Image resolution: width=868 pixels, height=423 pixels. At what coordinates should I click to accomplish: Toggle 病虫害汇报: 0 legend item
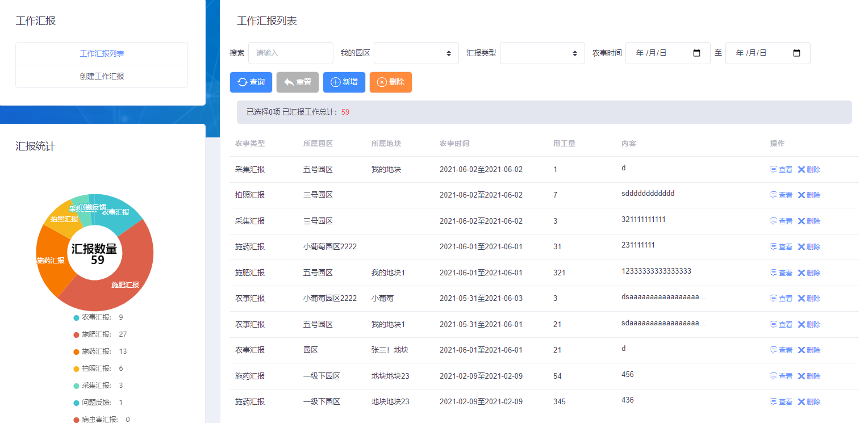tap(102, 420)
